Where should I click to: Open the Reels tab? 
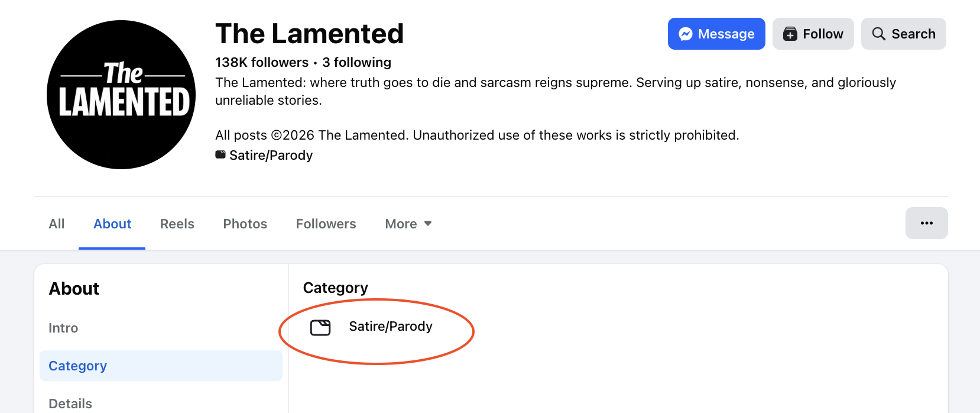pyautogui.click(x=177, y=224)
